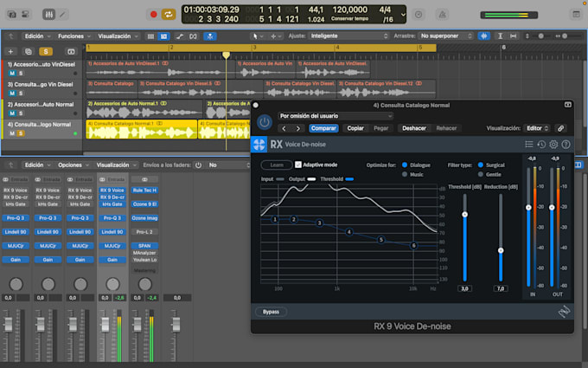Unsolo the Consulta...logo Normal track
This screenshot has height=368, width=588.
[21, 133]
